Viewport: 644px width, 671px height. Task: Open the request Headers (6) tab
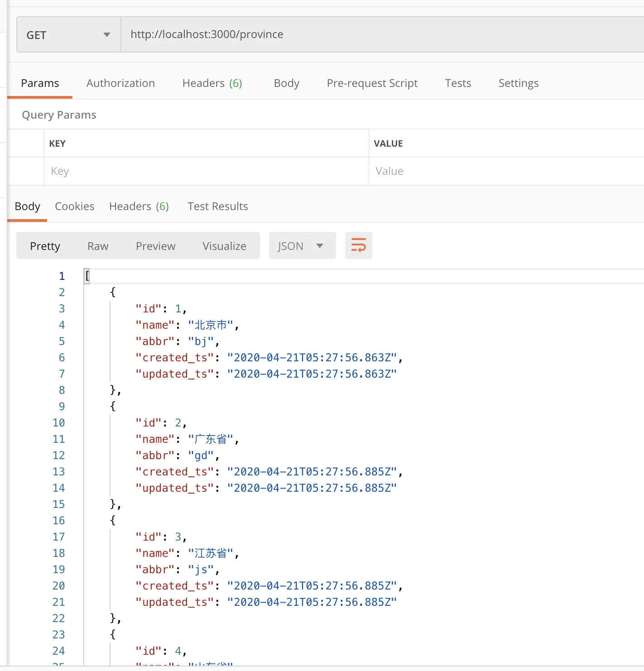coord(212,83)
